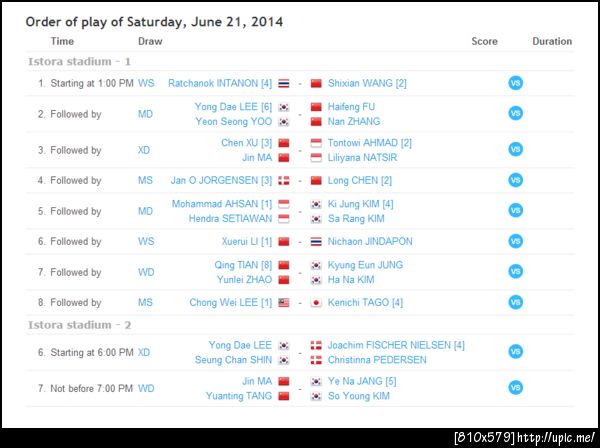The width and height of the screenshot is (600, 448).
Task: Click VS icon for Chong Wei Lee match
Action: pyautogui.click(x=515, y=302)
